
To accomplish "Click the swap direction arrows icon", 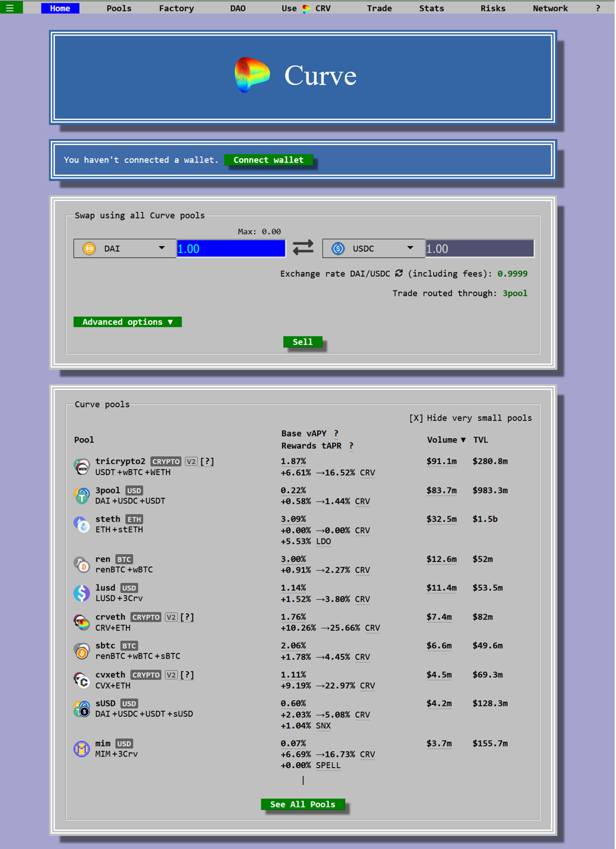I will click(x=303, y=248).
